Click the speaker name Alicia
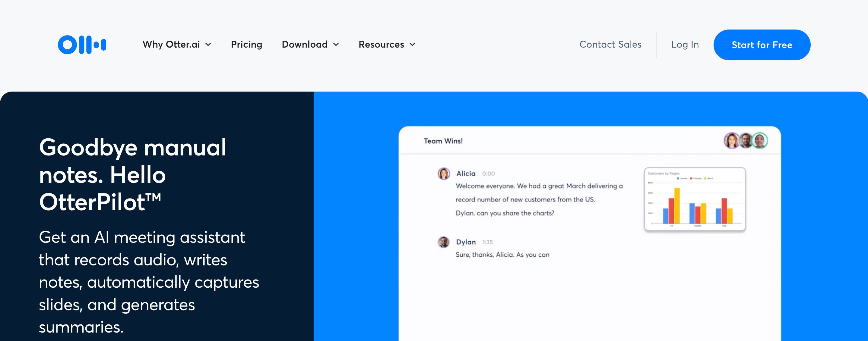The width and height of the screenshot is (868, 341). 466,174
